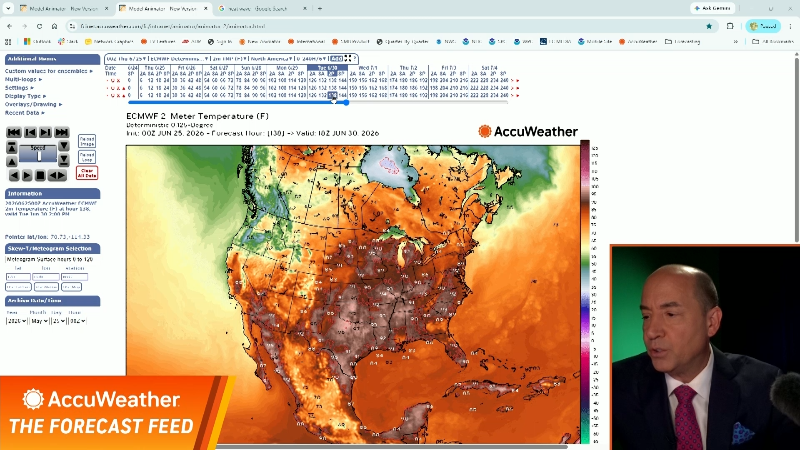
Task: Step forward one frame in the animation
Action: (x=45, y=133)
